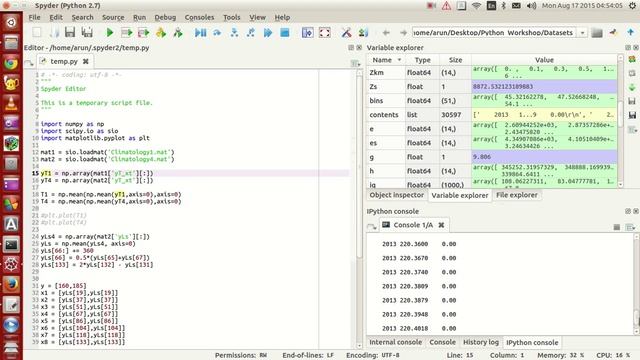
Task: Switch to the Object inspector tab
Action: click(396, 195)
